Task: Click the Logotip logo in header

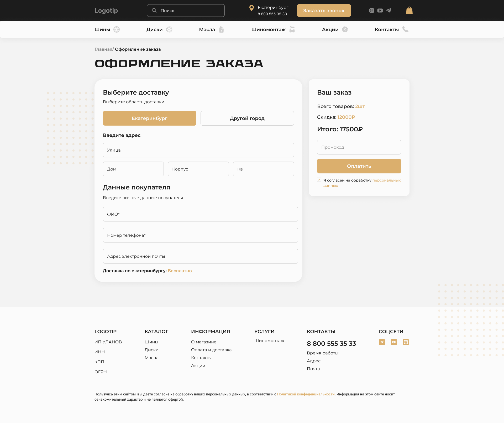Action: [106, 11]
